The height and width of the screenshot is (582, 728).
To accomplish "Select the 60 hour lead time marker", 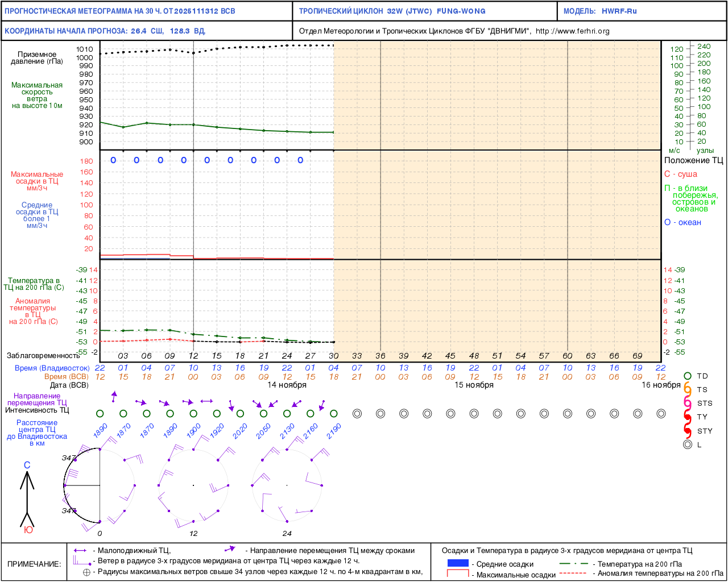I will click(567, 356).
